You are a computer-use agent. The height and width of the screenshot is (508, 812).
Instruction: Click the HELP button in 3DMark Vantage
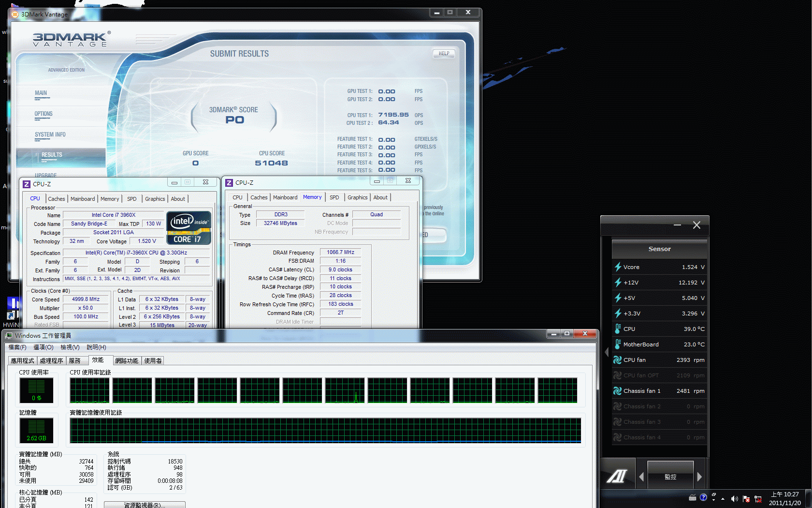[x=444, y=54]
